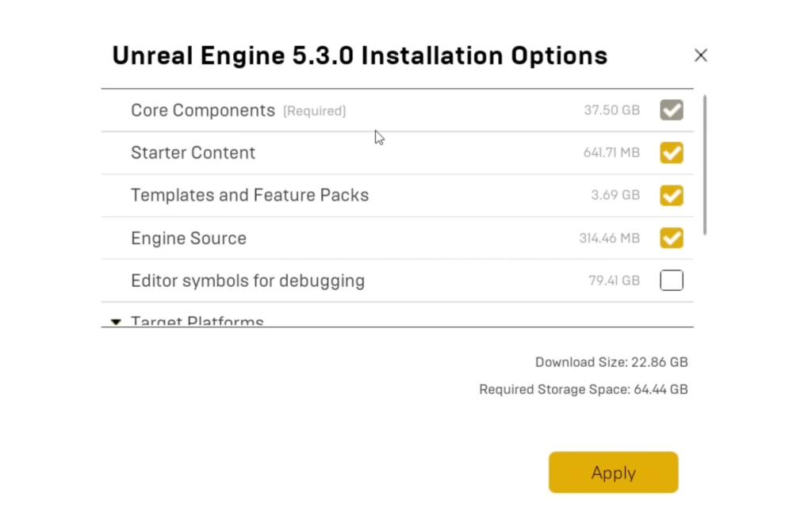Click the Unreal Engine 5.3.0 dialog title
Screen dimensions: 812x527
[x=359, y=55]
